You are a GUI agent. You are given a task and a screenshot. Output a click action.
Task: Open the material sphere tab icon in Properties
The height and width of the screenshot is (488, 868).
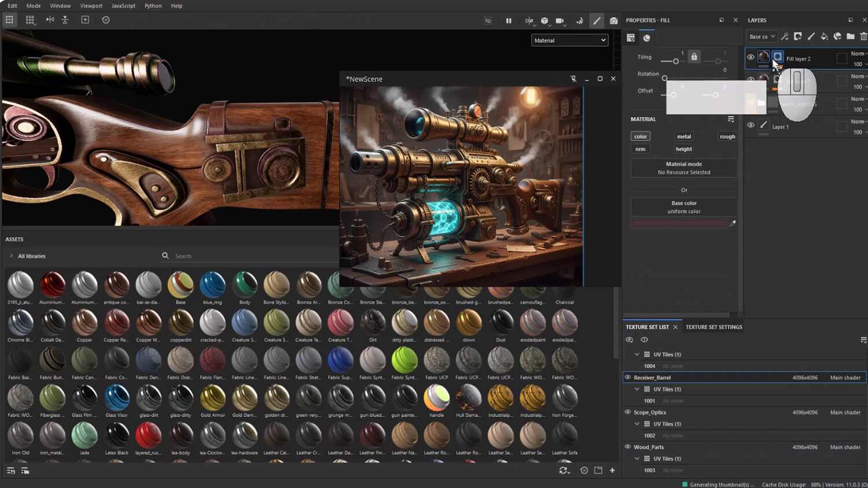tap(646, 38)
